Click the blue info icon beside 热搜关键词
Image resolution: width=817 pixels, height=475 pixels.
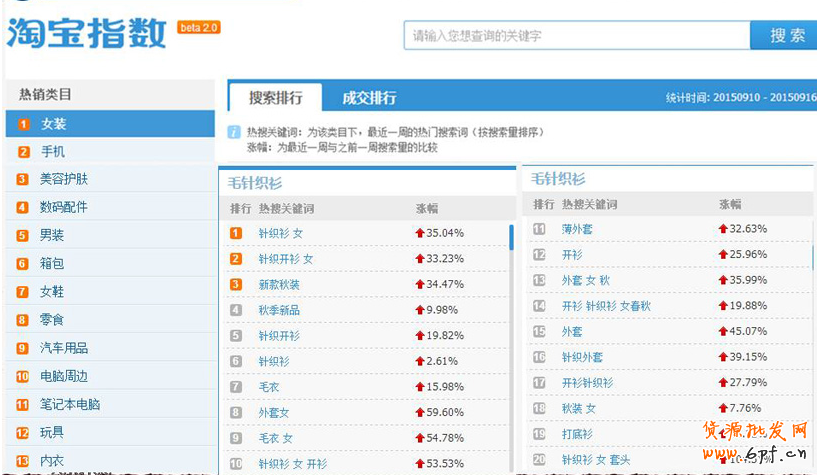tap(234, 132)
